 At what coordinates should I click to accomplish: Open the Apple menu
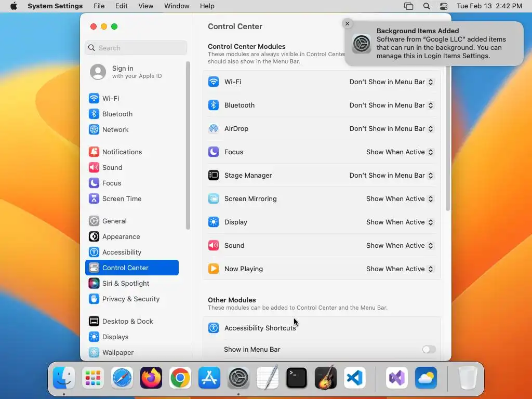14,6
